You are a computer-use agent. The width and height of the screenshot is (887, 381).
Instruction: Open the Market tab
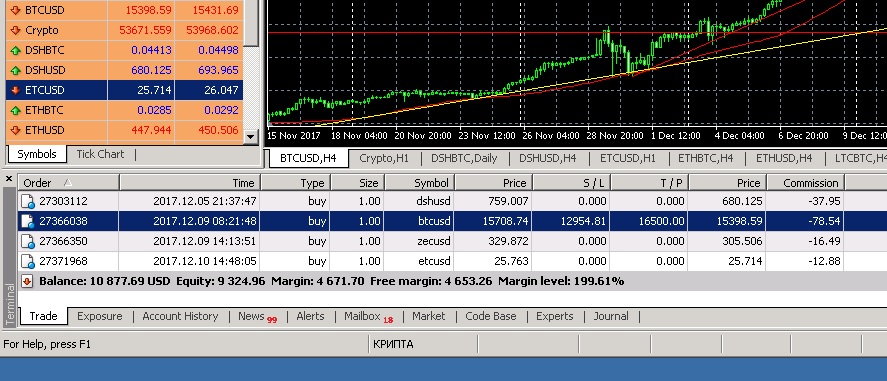(428, 316)
